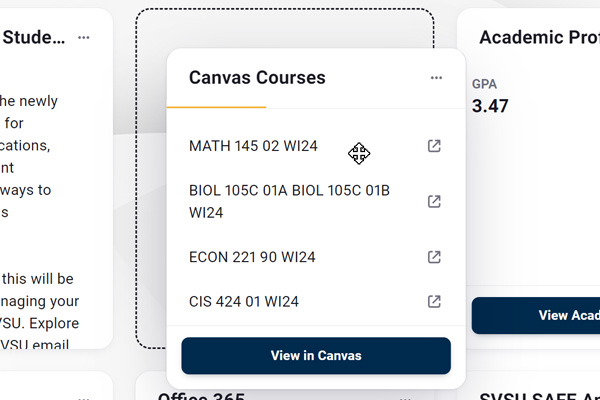Click external link icon beside ECON 221 90
Viewport: 600px width, 400px height.
click(434, 257)
